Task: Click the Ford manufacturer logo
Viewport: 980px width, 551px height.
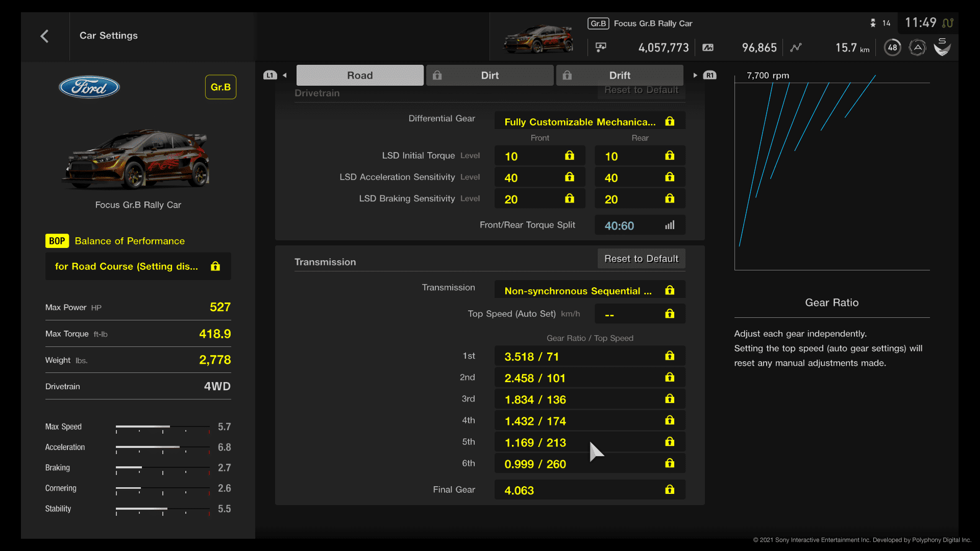Action: [x=89, y=87]
